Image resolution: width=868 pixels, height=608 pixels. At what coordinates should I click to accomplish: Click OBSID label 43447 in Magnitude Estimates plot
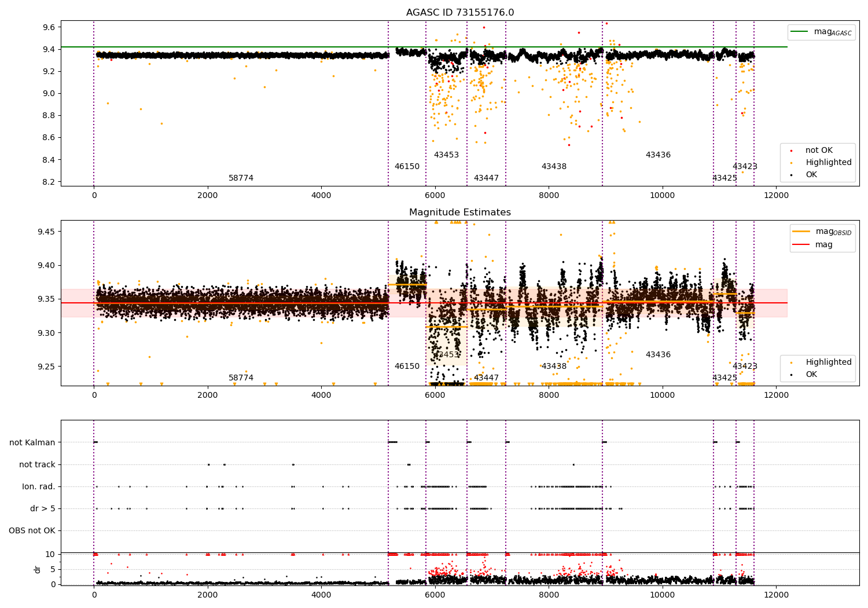pyautogui.click(x=486, y=378)
